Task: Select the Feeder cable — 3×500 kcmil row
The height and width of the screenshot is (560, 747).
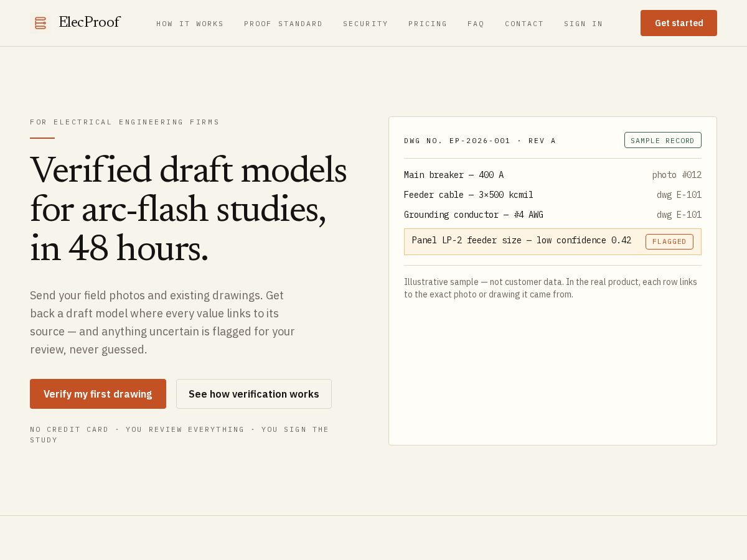Action: tap(553, 195)
